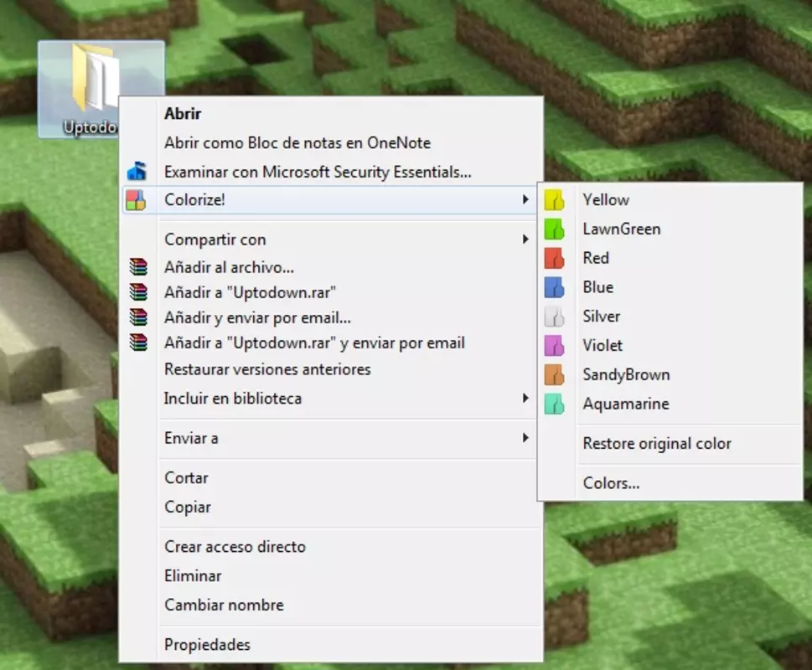Select Restaurar versiones anteriores

coord(267,369)
